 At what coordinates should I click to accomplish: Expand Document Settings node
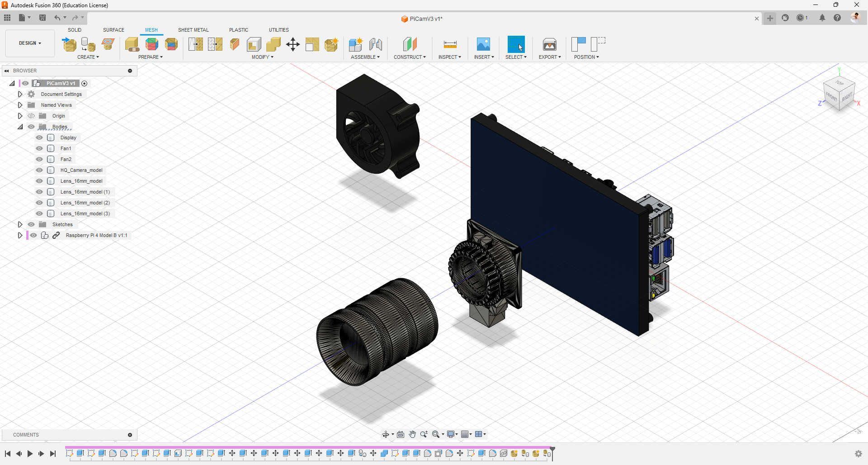point(20,94)
